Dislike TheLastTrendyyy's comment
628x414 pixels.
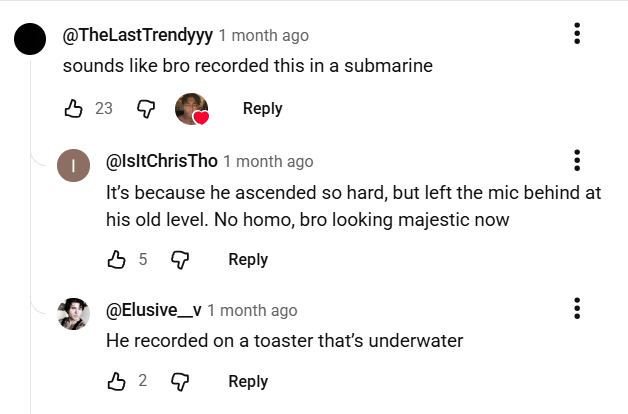click(x=146, y=109)
